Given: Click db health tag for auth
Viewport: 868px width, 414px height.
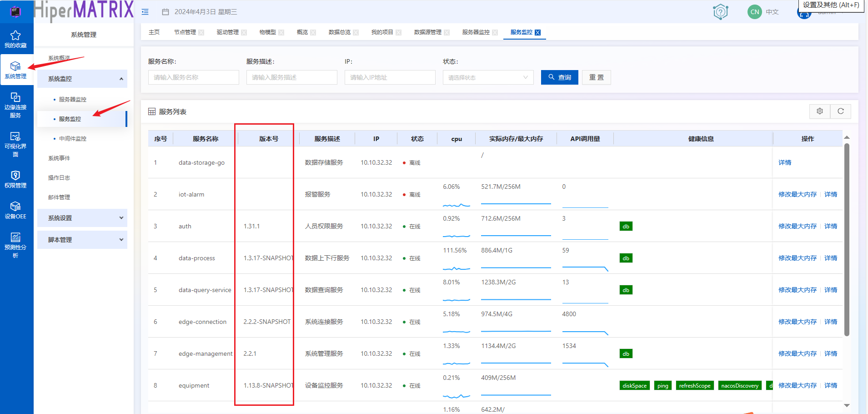Looking at the screenshot, I should pos(626,226).
